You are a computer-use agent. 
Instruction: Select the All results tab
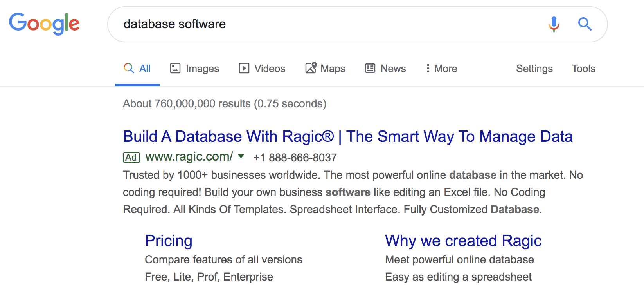pyautogui.click(x=137, y=69)
